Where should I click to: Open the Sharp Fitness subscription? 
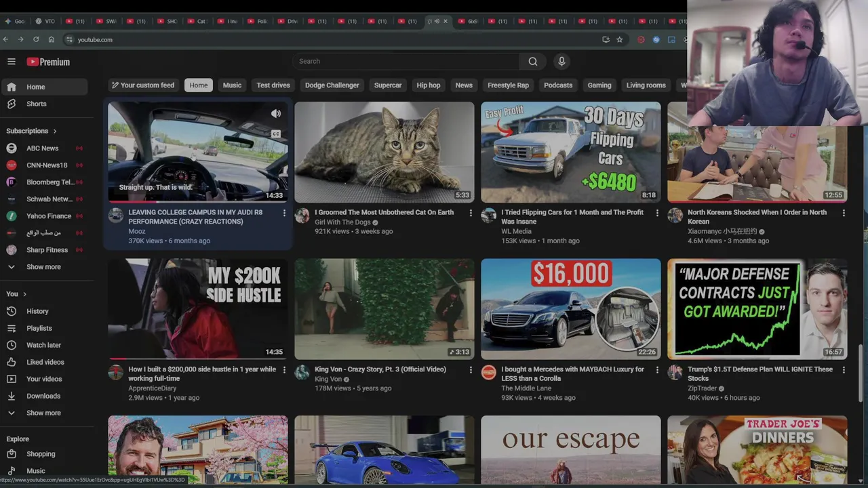click(x=45, y=250)
